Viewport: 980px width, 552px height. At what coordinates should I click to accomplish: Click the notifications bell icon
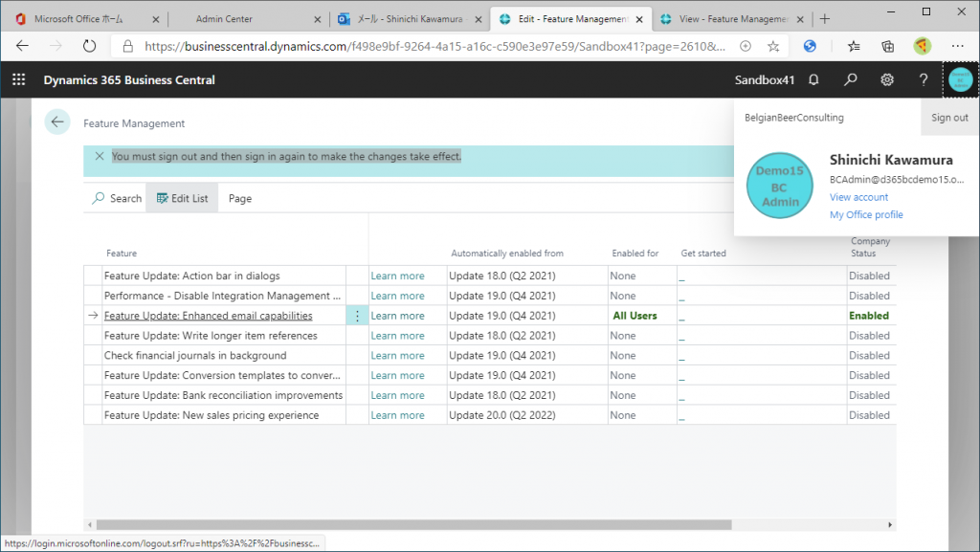pyautogui.click(x=813, y=80)
